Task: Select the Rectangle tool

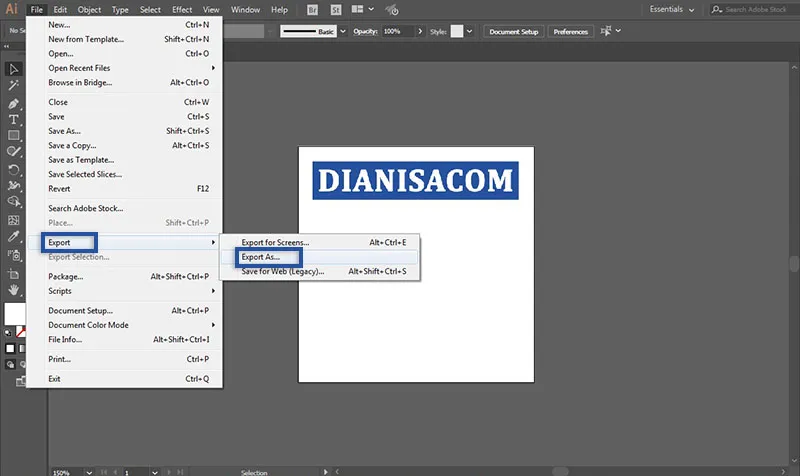Action: pyautogui.click(x=14, y=135)
